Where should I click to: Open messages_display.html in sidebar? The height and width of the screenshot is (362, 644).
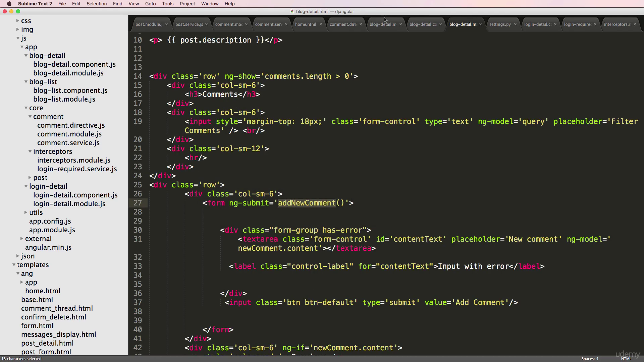pos(58,335)
